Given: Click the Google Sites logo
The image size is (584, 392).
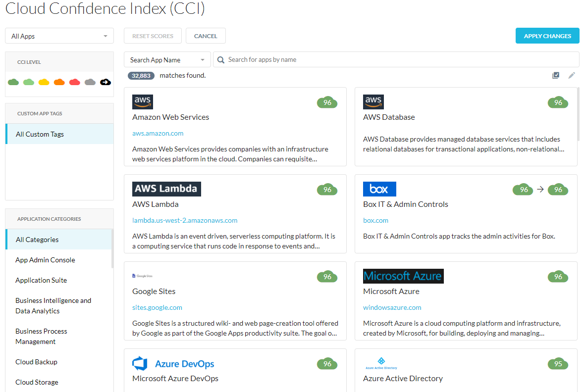Looking at the screenshot, I should 143,276.
